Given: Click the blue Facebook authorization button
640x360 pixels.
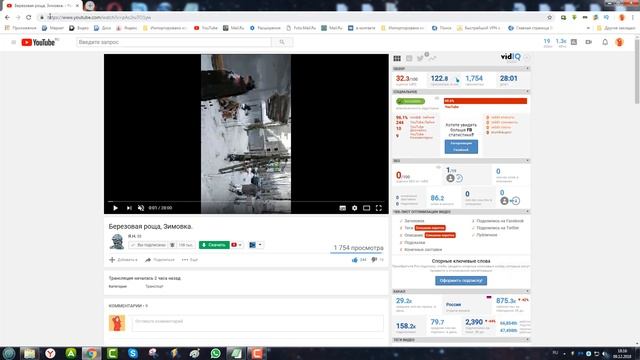Looking at the screenshot, I should (461, 147).
